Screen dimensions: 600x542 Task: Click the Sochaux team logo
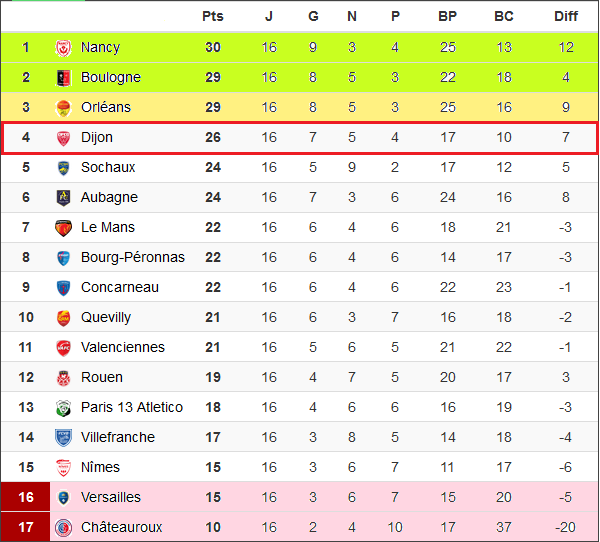point(63,167)
